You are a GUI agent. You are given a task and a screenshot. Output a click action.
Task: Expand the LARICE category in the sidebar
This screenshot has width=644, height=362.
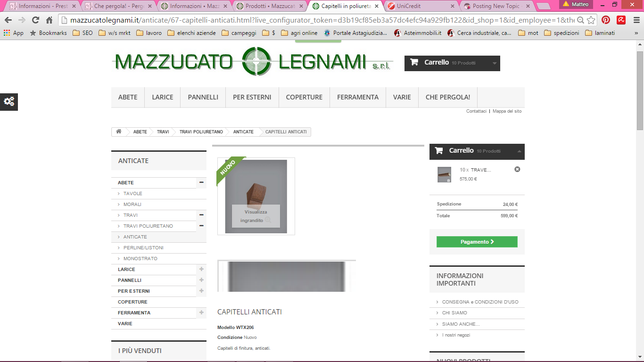(x=201, y=269)
